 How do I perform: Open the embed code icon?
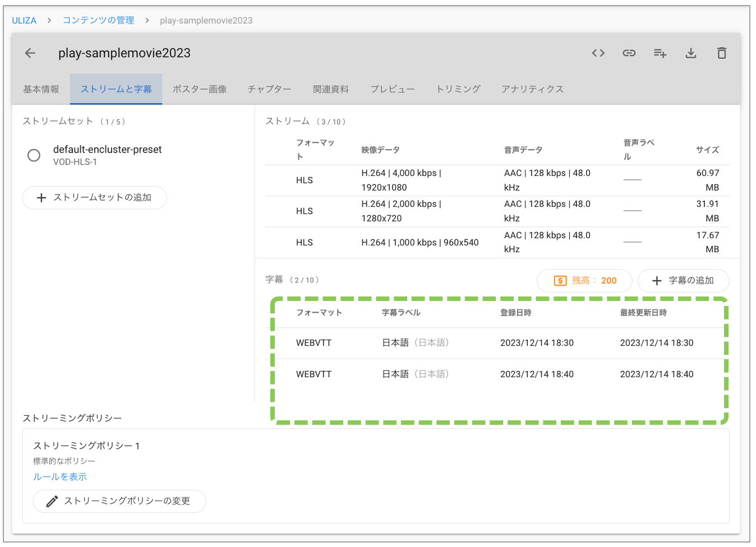(598, 53)
